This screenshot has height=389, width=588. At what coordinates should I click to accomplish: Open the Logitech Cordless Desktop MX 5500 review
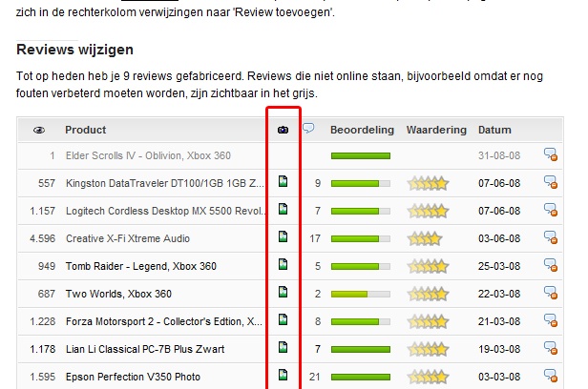[165, 211]
